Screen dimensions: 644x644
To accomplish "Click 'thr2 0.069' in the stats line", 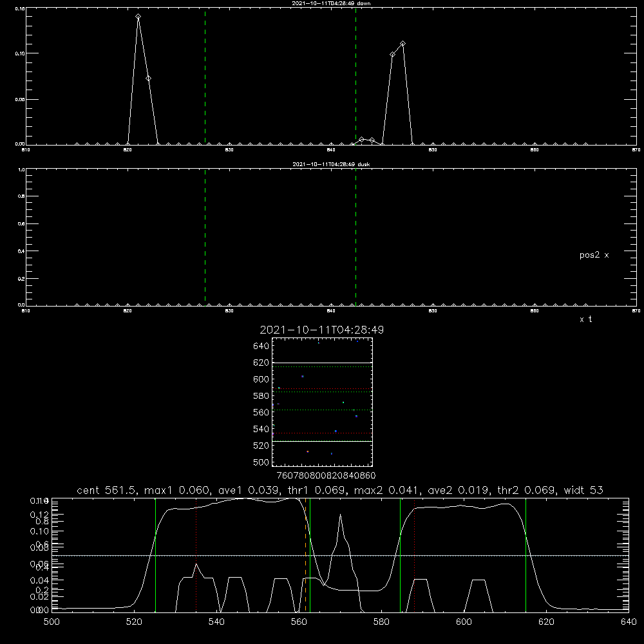I will click(526, 490).
